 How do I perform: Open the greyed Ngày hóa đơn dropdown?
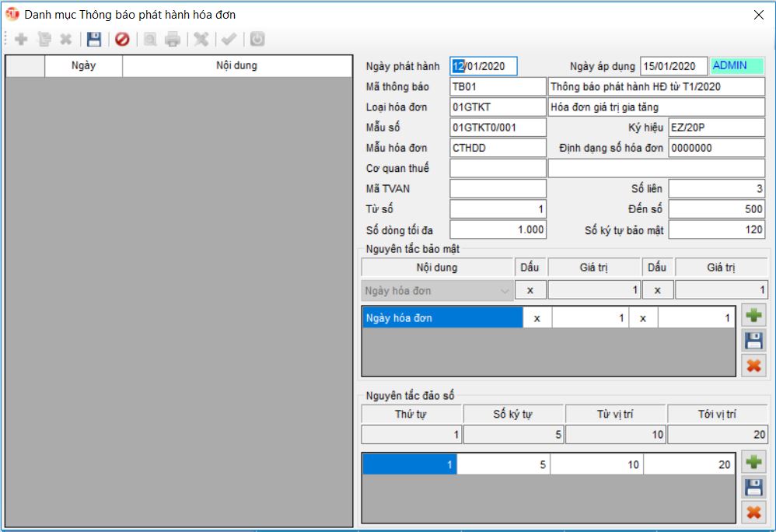tap(437, 290)
